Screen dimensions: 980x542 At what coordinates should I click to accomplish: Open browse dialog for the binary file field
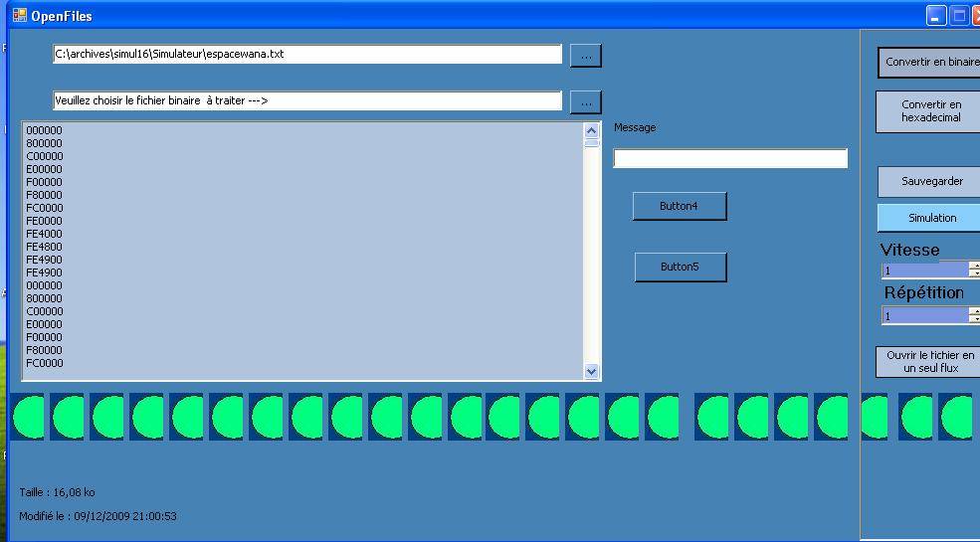[x=586, y=102]
